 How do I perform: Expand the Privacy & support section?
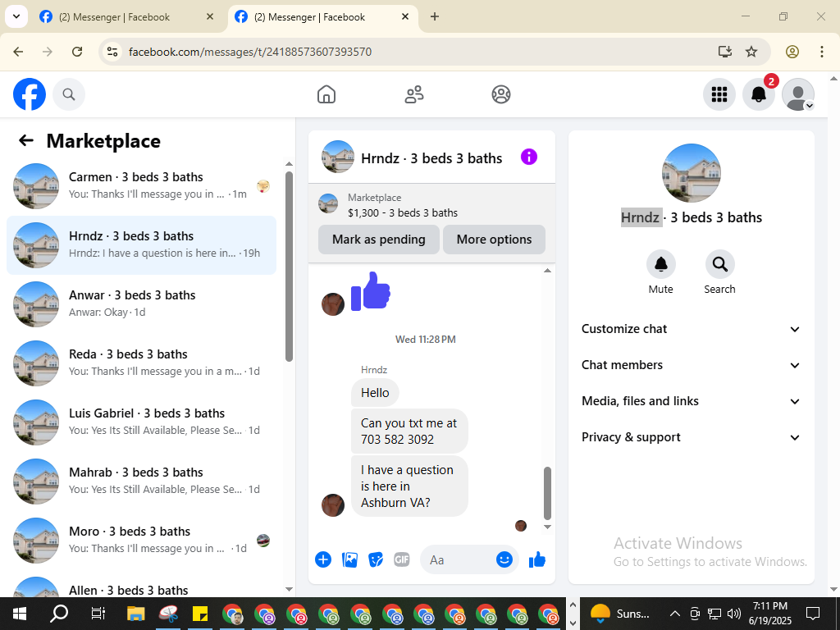tap(691, 437)
